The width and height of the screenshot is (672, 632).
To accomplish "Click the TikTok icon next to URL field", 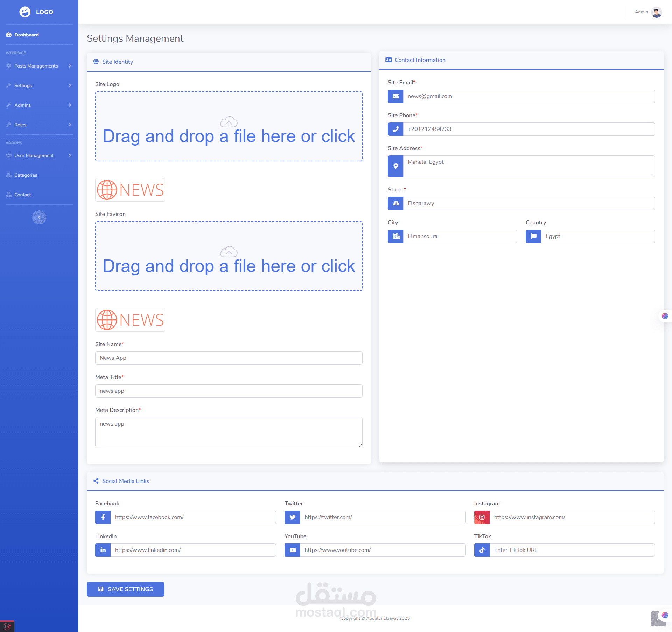I will click(x=482, y=550).
